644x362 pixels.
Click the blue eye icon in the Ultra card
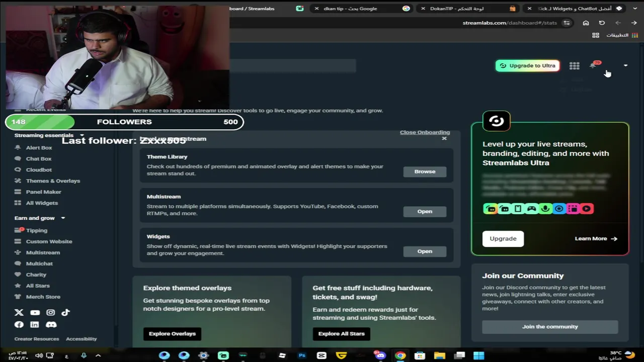[x=559, y=209]
